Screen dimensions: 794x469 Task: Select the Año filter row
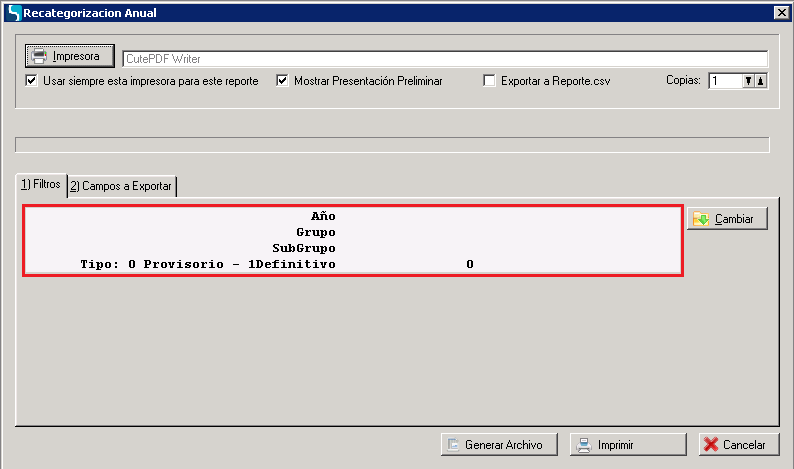352,216
